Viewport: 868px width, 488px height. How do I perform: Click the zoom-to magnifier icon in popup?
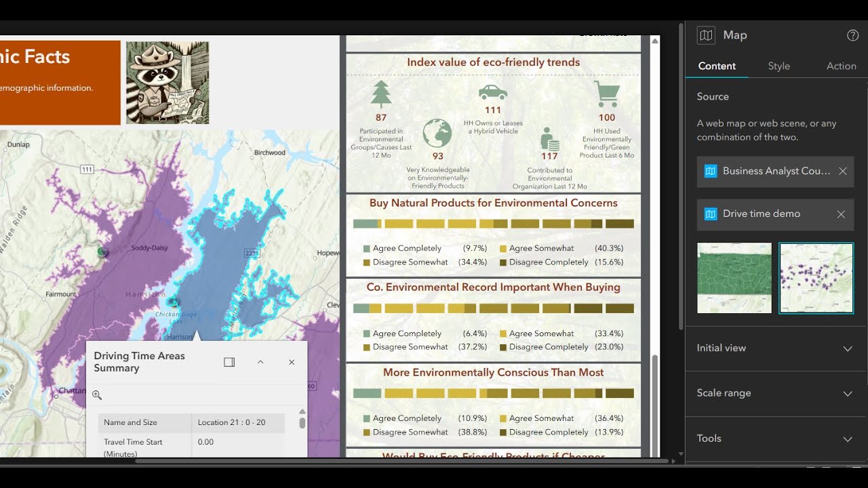tap(97, 395)
